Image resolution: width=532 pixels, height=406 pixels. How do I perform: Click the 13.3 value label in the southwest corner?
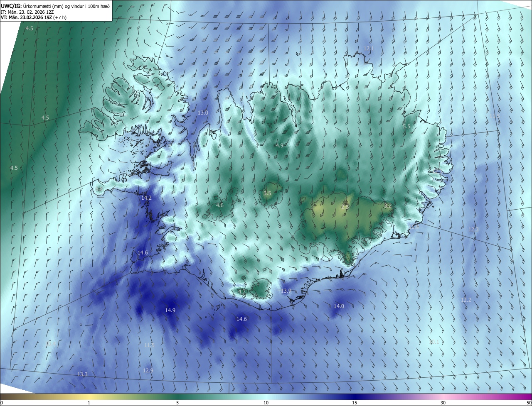click(x=82, y=374)
